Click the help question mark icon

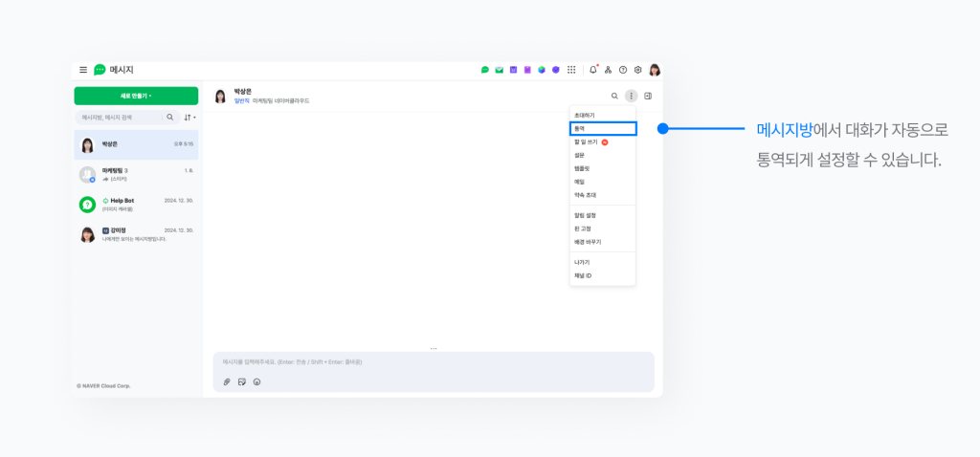tap(623, 70)
